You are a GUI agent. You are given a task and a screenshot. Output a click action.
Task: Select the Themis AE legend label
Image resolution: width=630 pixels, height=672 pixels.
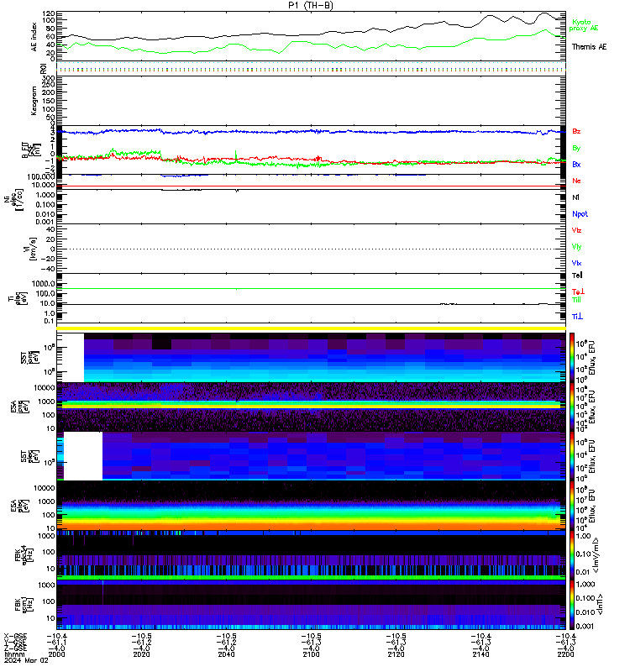[x=590, y=47]
